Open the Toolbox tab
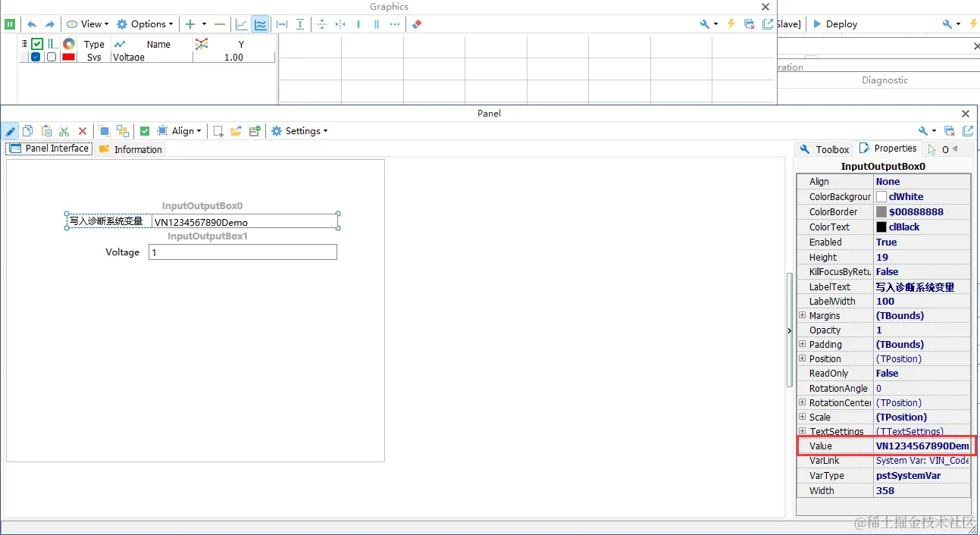The width and height of the screenshot is (980, 535). click(824, 149)
